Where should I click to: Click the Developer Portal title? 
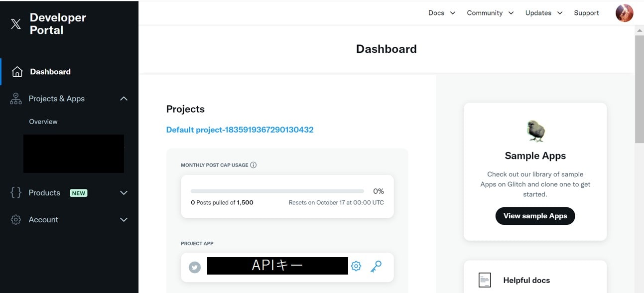(58, 24)
